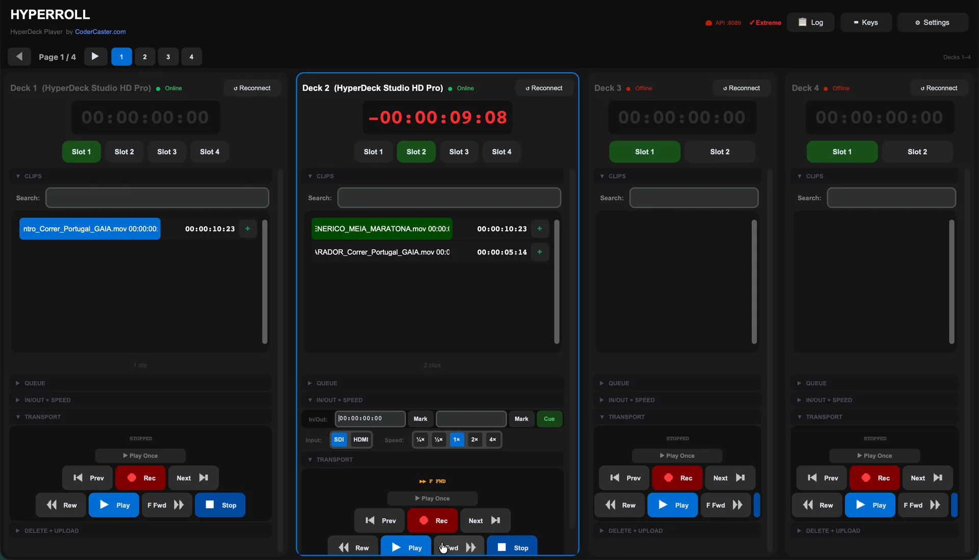Select Slot 4 on Deck 2
Screen dimensions: 979x560
coord(502,152)
